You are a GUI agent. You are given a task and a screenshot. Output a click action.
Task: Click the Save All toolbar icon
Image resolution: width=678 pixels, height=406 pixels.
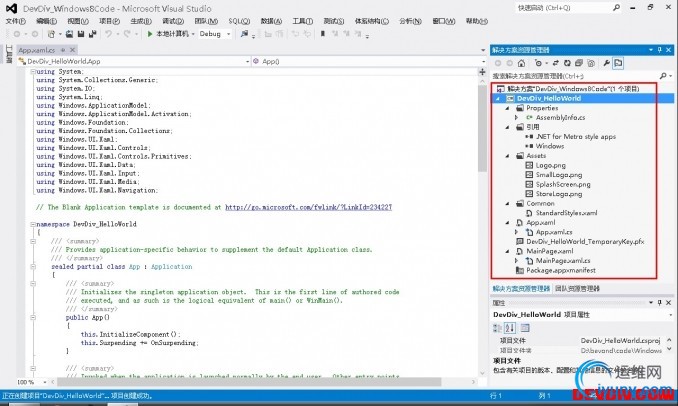92,34
